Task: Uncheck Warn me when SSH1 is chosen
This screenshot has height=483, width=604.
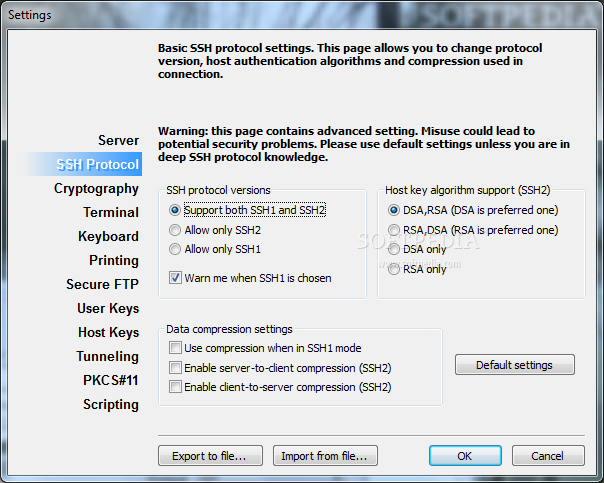Action: point(176,278)
